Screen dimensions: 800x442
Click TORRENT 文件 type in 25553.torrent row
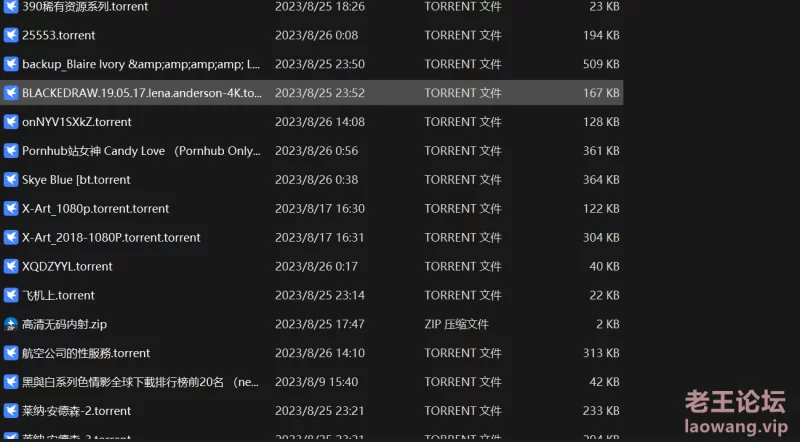click(x=463, y=35)
